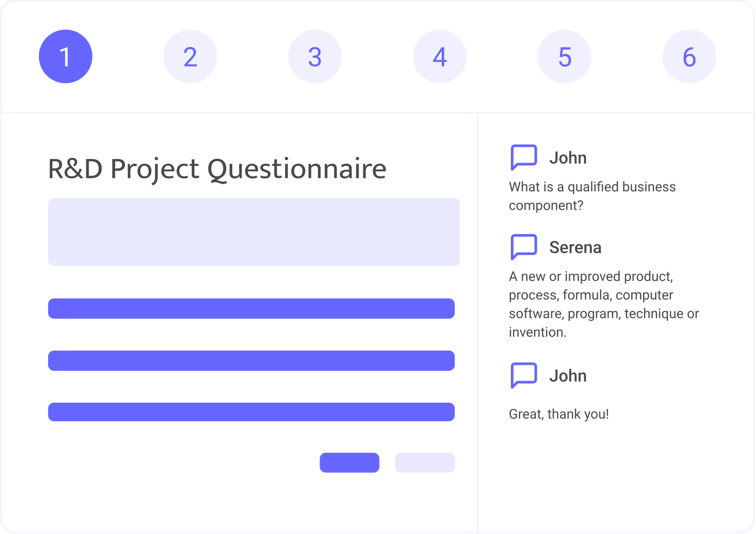This screenshot has width=756, height=534.
Task: Select step 3 in the stepper
Action: coord(315,57)
